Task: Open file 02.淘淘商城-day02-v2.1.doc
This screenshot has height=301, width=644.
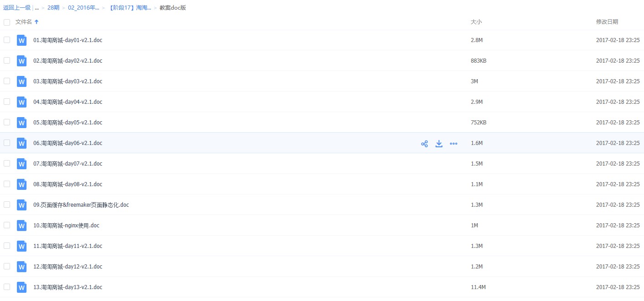Action: [x=68, y=61]
